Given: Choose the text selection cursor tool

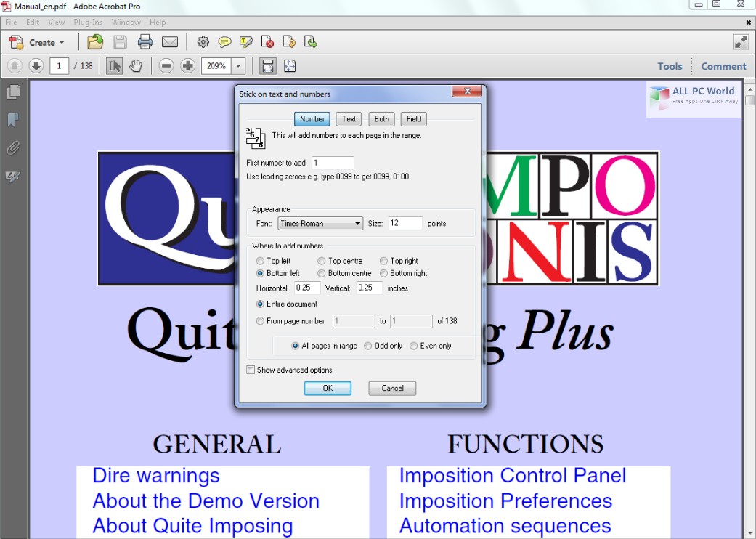Looking at the screenshot, I should (114, 65).
